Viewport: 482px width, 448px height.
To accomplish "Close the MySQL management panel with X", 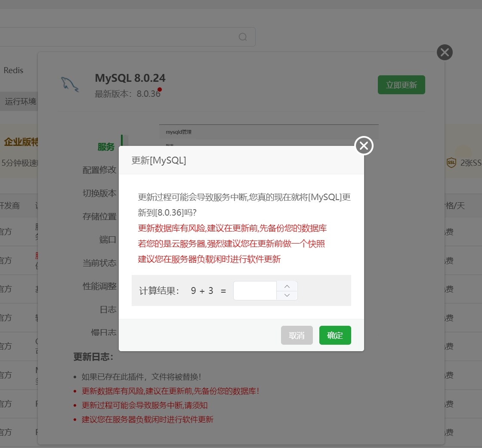I will (x=445, y=52).
